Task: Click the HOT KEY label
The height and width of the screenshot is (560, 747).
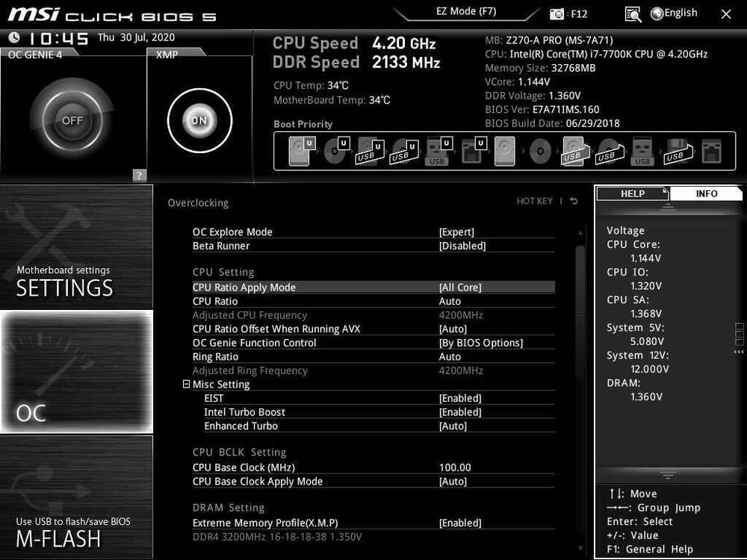Action: tap(535, 201)
